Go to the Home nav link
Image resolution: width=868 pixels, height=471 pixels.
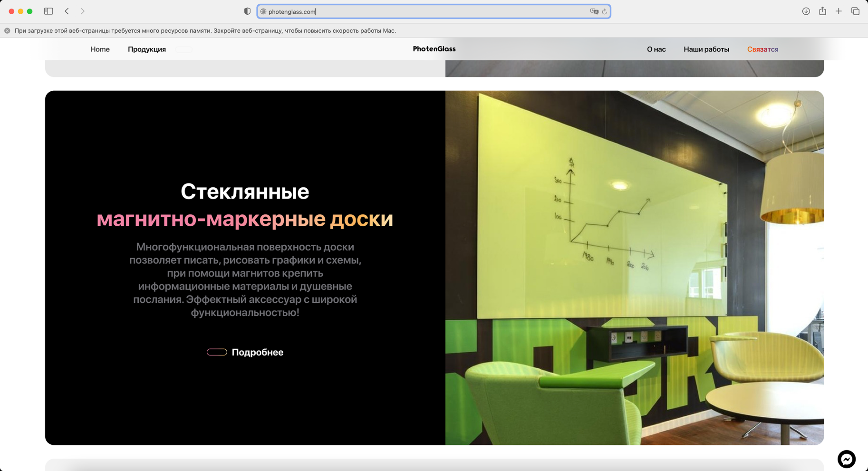(x=100, y=49)
